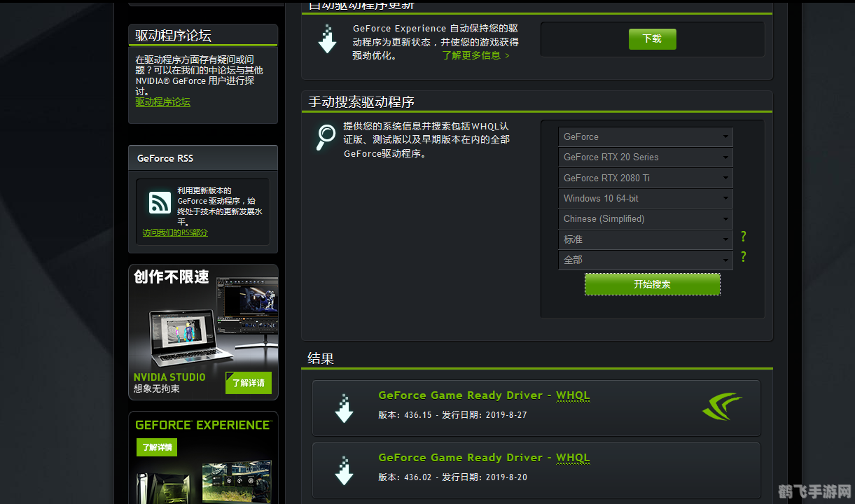Open the GeForce product type dropdown

pyautogui.click(x=645, y=137)
